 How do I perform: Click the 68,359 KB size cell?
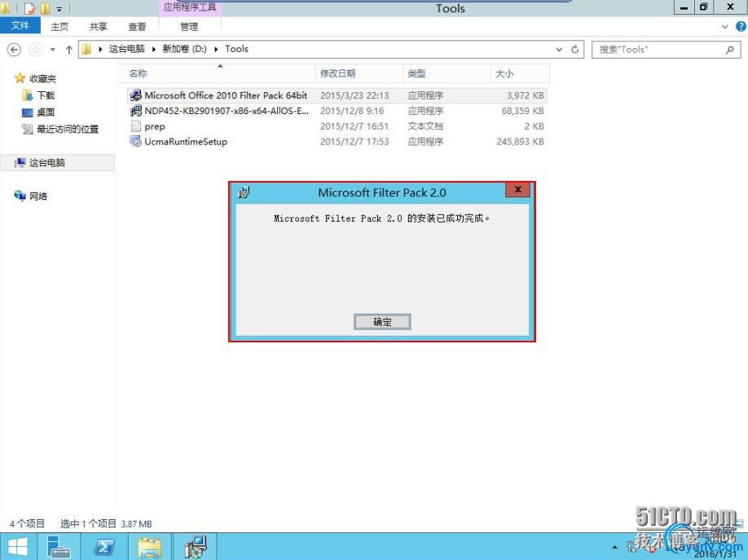[x=523, y=111]
